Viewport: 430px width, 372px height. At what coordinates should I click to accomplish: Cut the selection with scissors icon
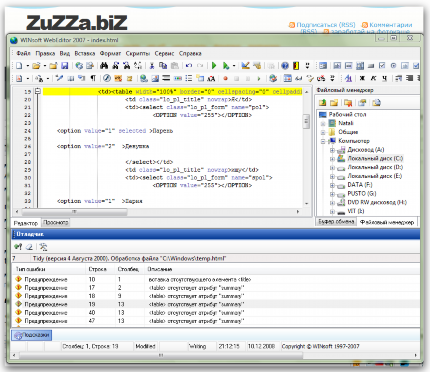coord(152,66)
